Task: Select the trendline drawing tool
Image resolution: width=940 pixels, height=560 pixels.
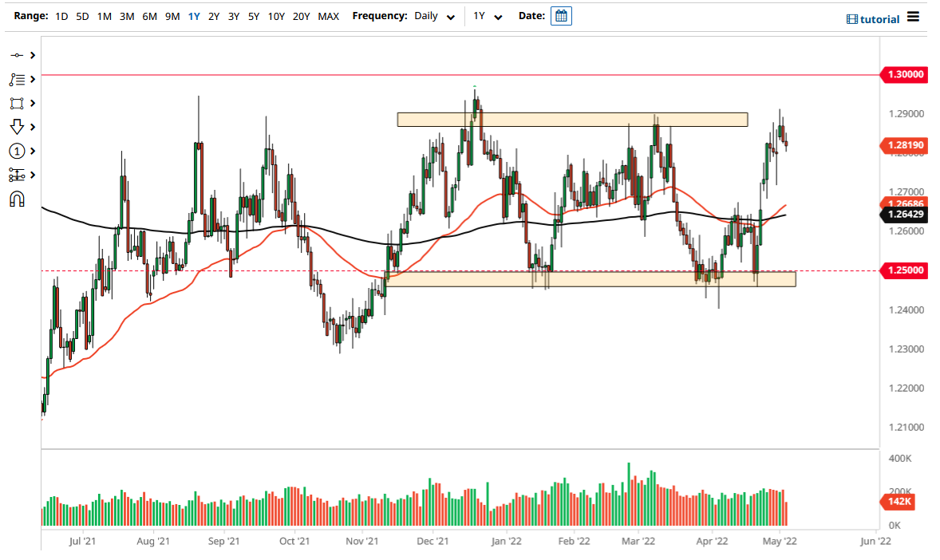Action: click(16, 55)
